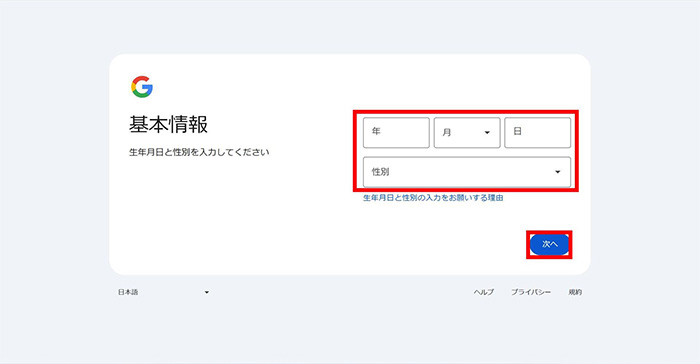Click the blue 次へ button
The image size is (700, 364).
pos(550,244)
